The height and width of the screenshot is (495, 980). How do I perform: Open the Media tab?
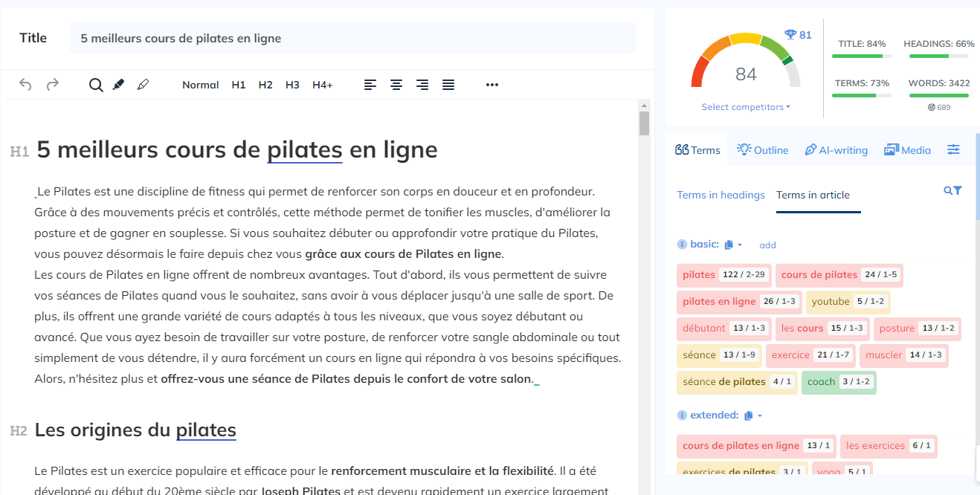pyautogui.click(x=908, y=150)
